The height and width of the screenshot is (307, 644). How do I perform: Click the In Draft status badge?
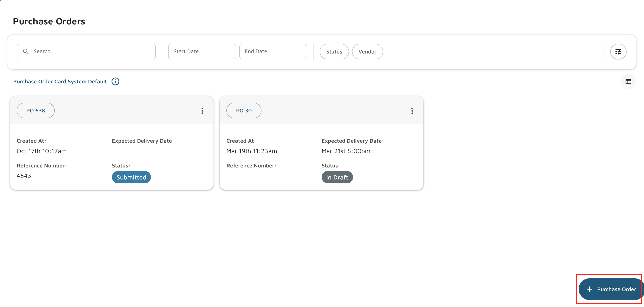(x=337, y=177)
